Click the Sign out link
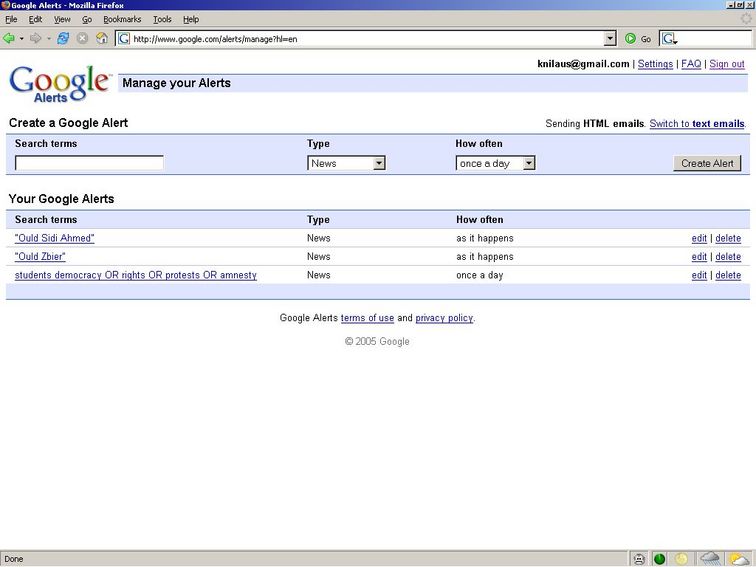 tap(727, 64)
